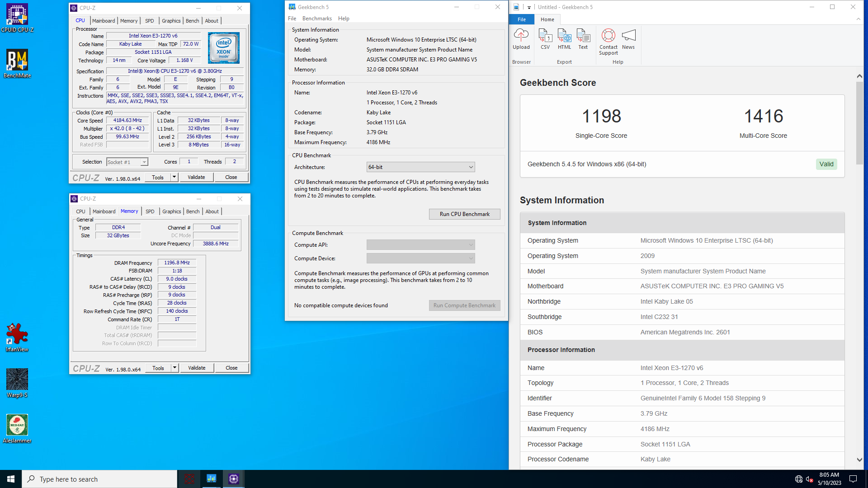Click the 1416 Multi-Core Score
Image resolution: width=868 pixels, height=488 pixels.
point(764,116)
